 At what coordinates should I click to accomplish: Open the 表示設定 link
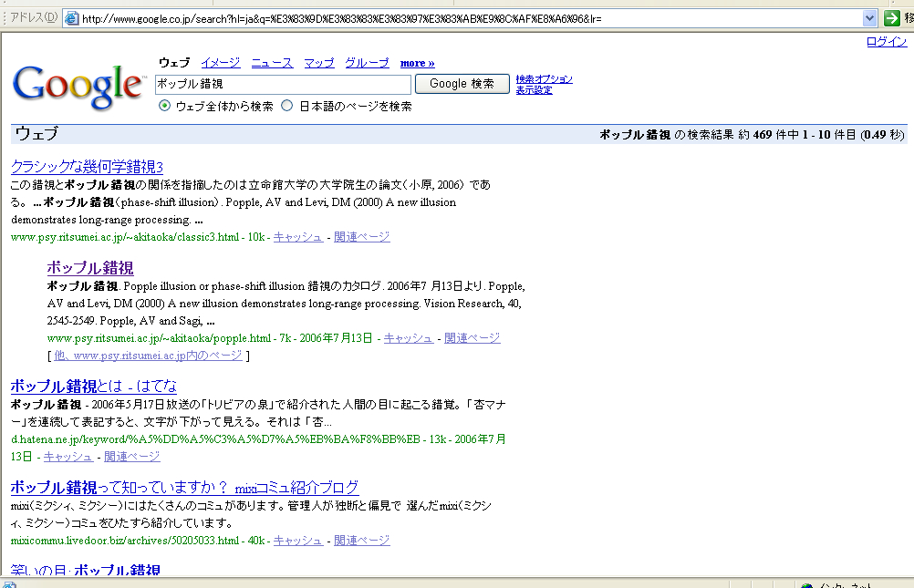(x=534, y=90)
